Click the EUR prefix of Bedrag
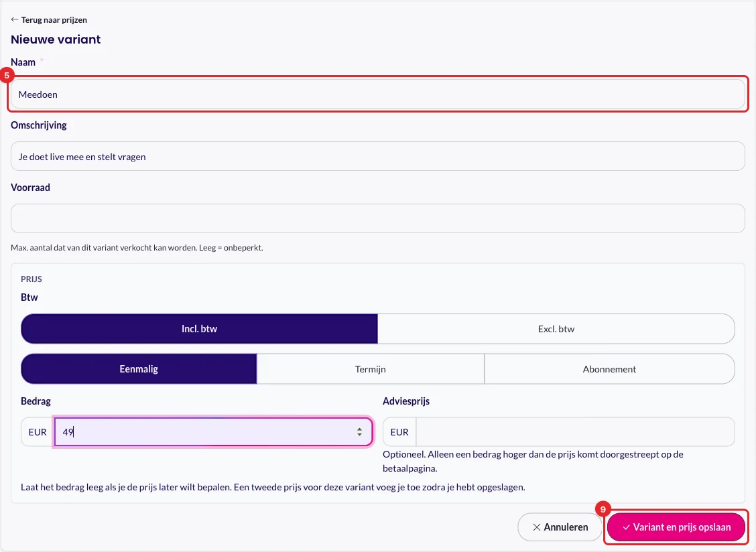756x552 pixels. (x=38, y=432)
